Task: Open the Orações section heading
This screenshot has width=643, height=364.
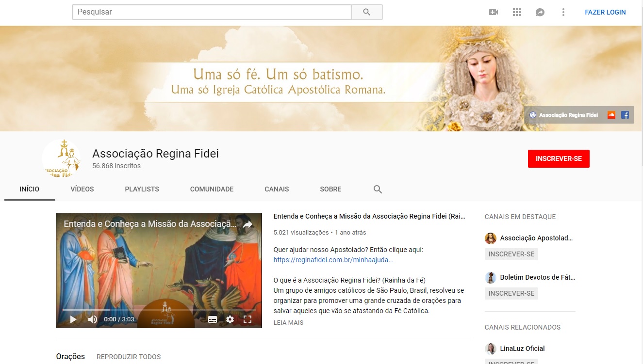Action: [70, 357]
